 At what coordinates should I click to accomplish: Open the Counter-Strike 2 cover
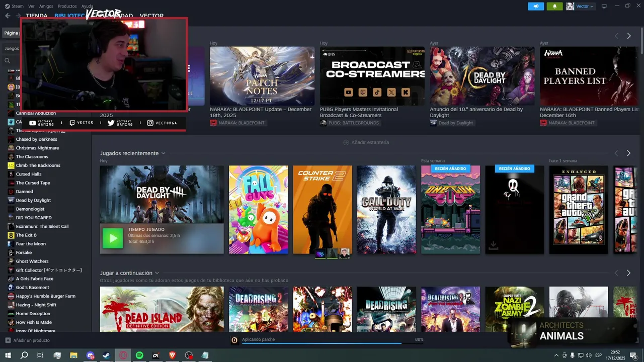click(323, 210)
